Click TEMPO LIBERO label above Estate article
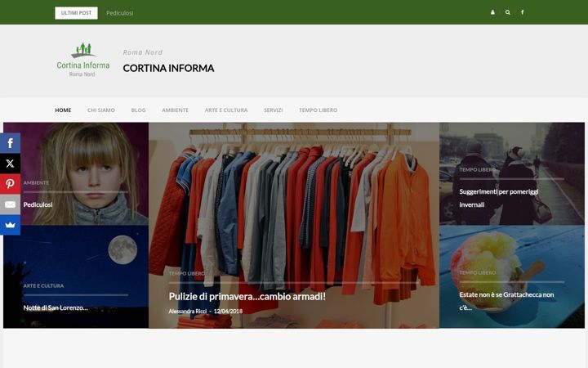Screen dimensions: 588x368 click(x=478, y=272)
